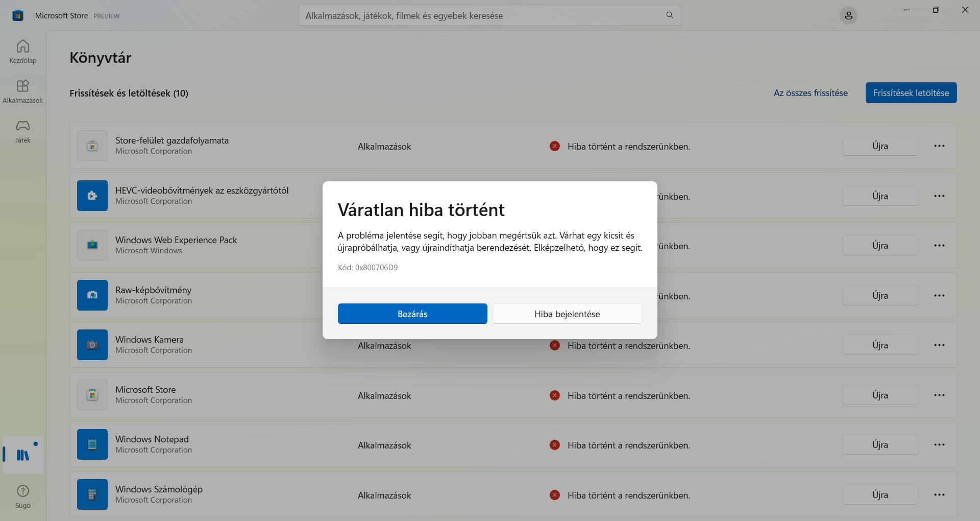
Task: Retry Store-felület gazdafolyamata with Újra
Action: pos(880,146)
